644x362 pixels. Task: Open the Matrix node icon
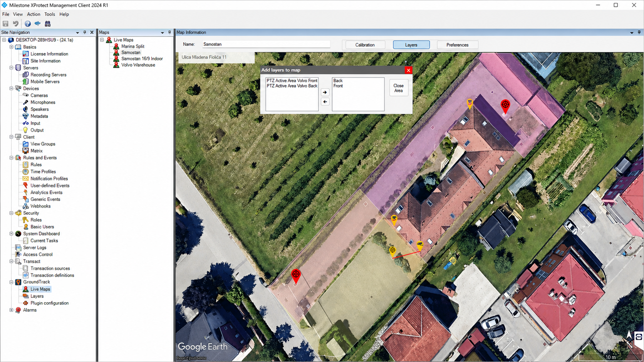point(25,151)
